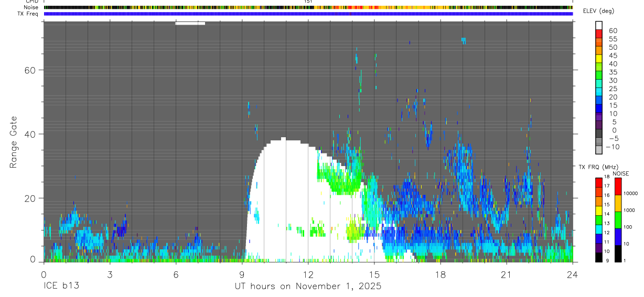Viewport: 644px width, 297px height.
Task: Click the '10000' value in NOISE legend
Action: (x=630, y=193)
